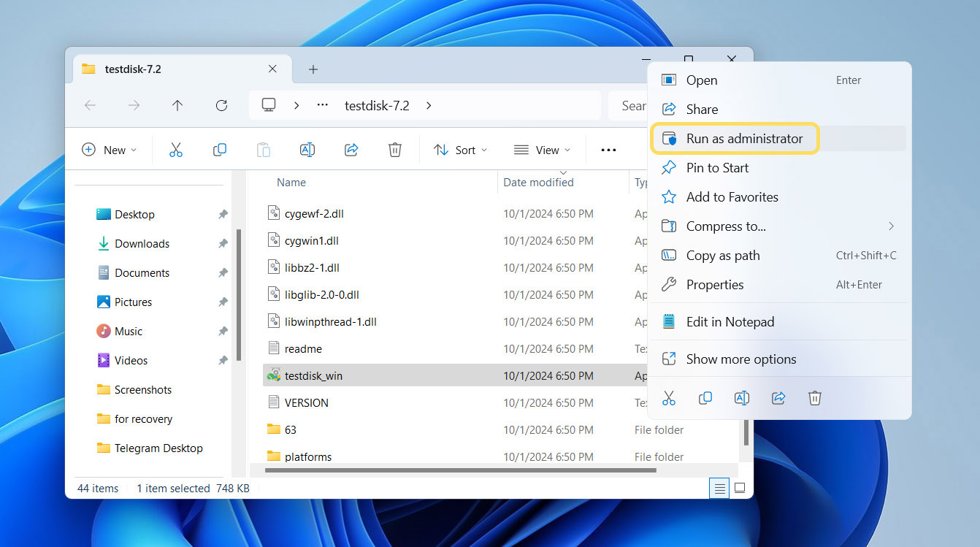
Task: Open the Sort dropdown menu
Action: 460,150
